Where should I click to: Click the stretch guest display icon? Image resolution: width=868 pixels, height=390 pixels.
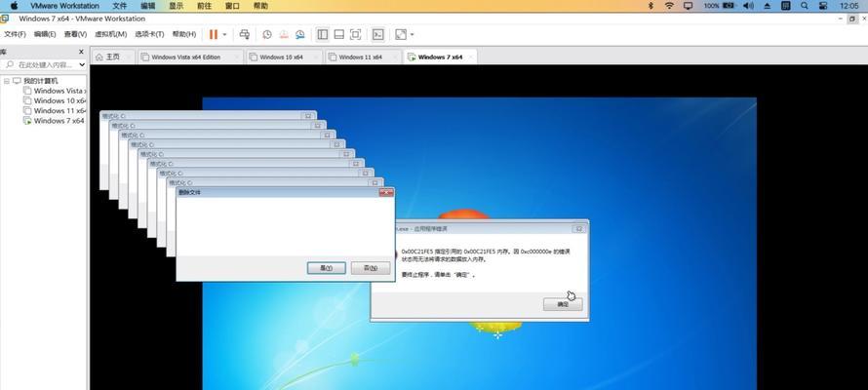tap(400, 34)
